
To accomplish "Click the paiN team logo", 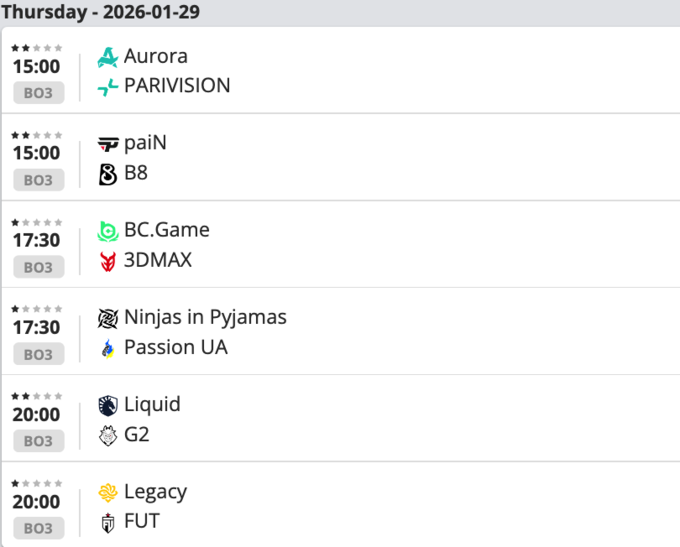I will point(108,144).
